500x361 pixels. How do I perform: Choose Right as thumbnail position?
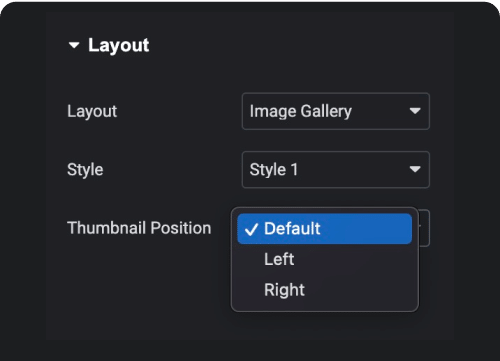(x=284, y=290)
